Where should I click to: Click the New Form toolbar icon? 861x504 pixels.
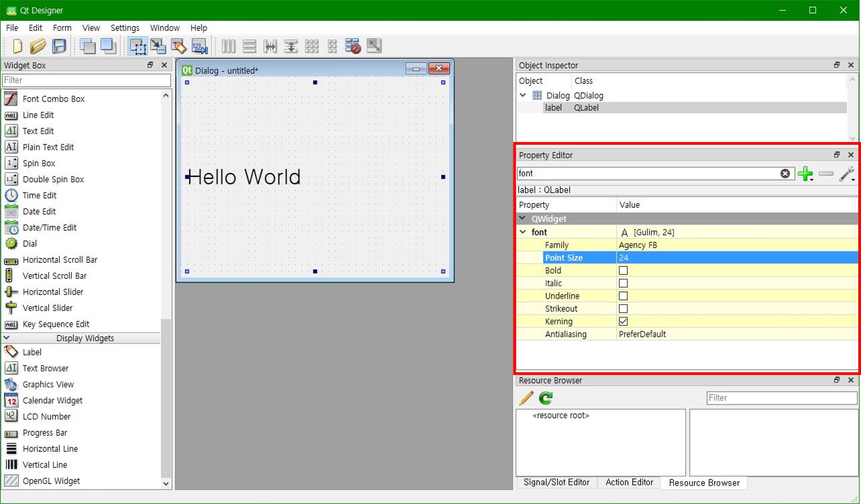[17, 46]
